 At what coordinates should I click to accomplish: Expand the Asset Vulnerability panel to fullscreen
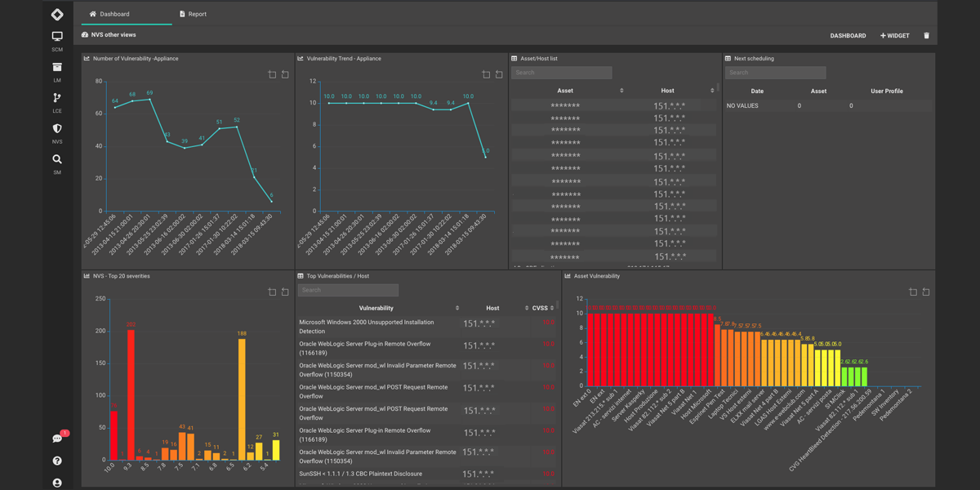(x=913, y=291)
